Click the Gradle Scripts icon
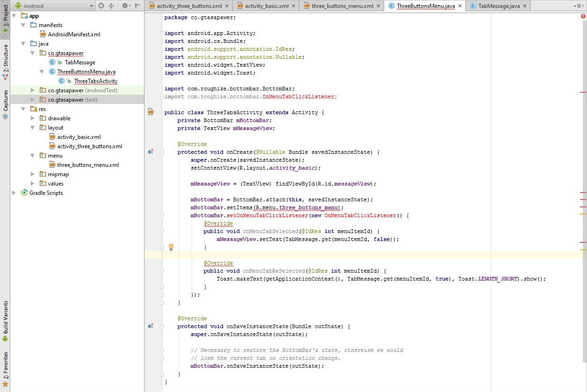 (24, 193)
